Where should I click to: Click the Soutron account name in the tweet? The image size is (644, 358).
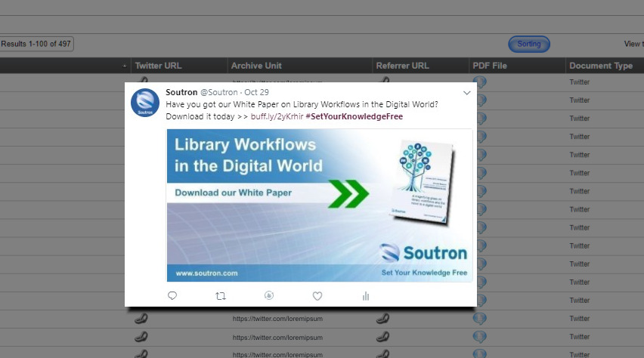tap(181, 92)
